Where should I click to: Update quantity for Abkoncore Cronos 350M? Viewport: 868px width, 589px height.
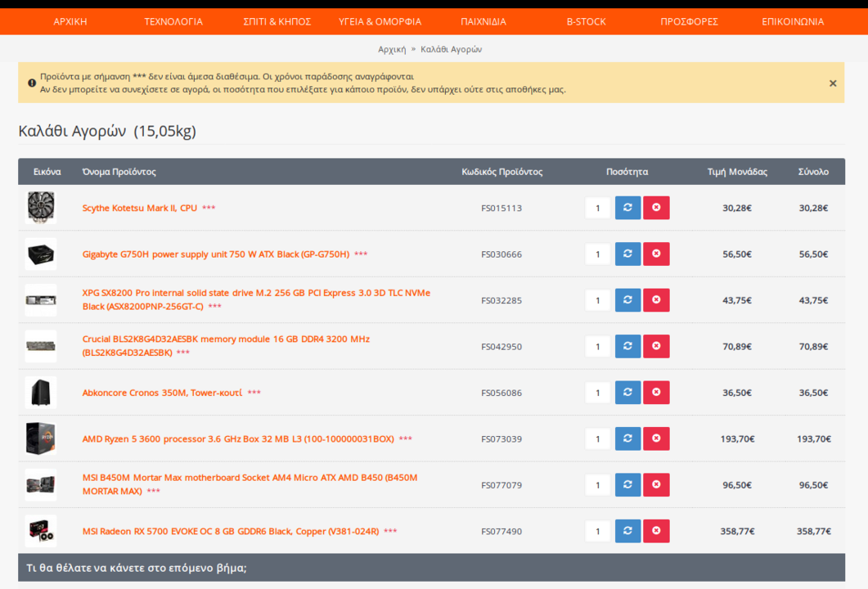(x=627, y=393)
